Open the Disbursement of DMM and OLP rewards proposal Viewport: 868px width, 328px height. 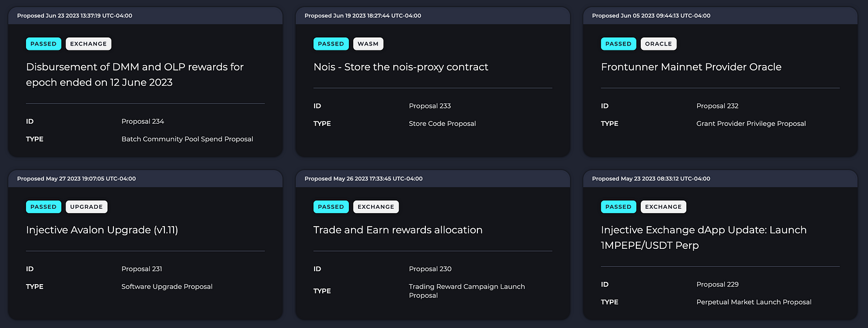135,74
